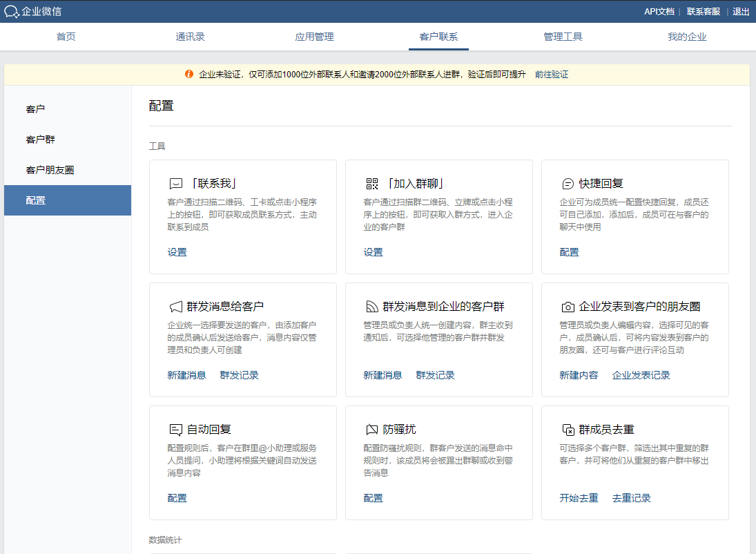Click the 前往验证 link in banner
This screenshot has height=554, width=756.
(x=552, y=75)
